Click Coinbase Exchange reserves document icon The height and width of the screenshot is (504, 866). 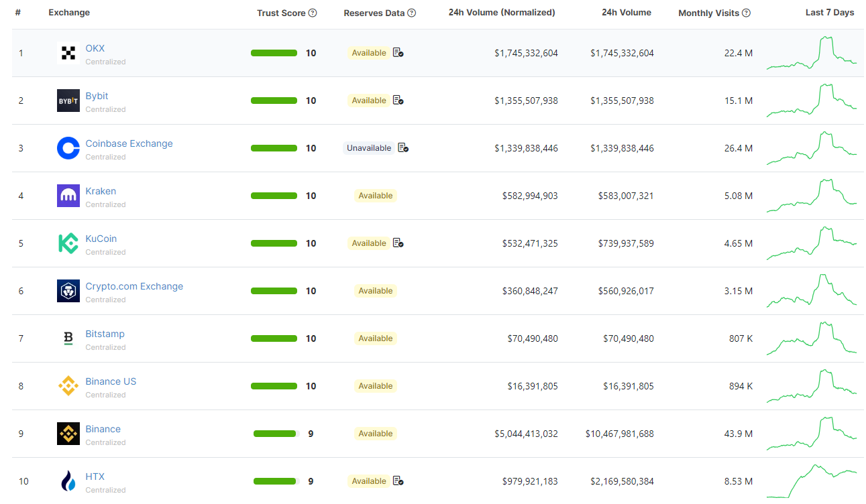coord(403,147)
